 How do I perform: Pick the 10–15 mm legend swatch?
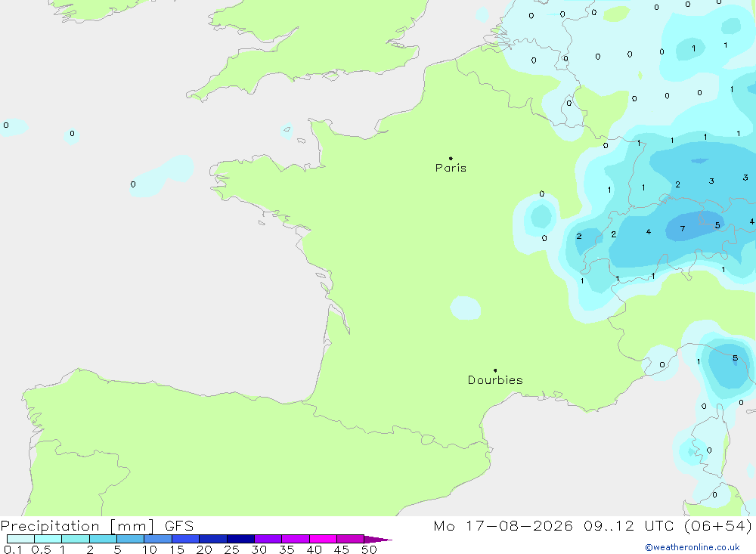click(158, 539)
